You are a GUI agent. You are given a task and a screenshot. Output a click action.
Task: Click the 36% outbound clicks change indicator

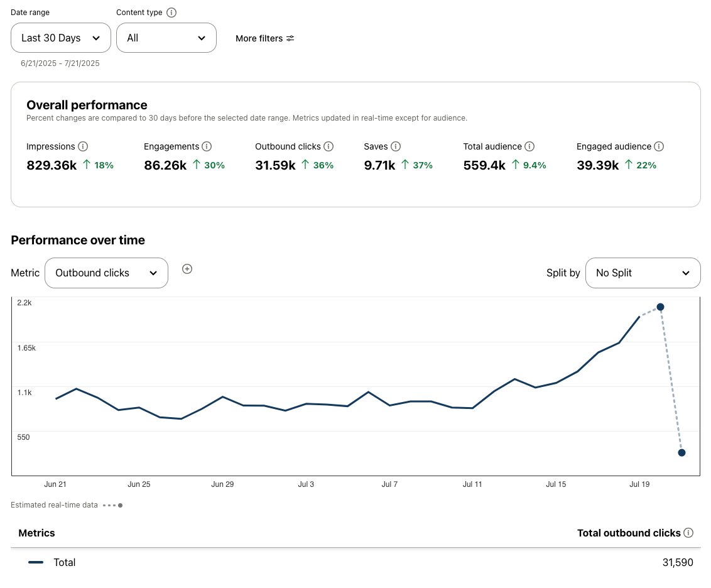317,165
